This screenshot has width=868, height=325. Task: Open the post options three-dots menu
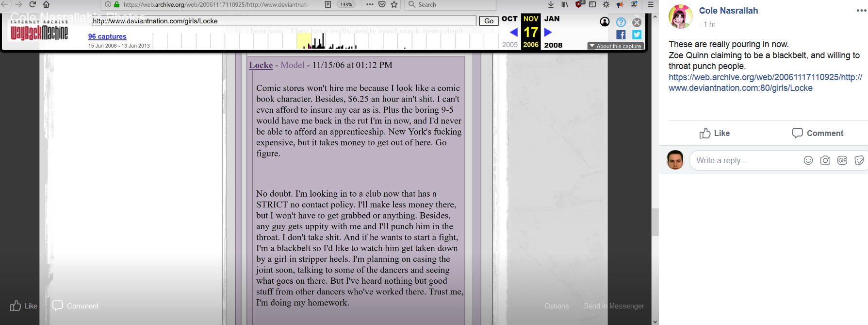pos(862,10)
